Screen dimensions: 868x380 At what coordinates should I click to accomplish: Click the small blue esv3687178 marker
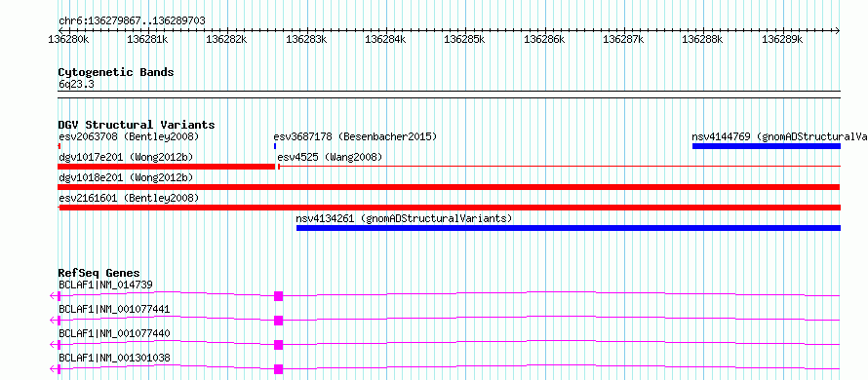[275, 146]
